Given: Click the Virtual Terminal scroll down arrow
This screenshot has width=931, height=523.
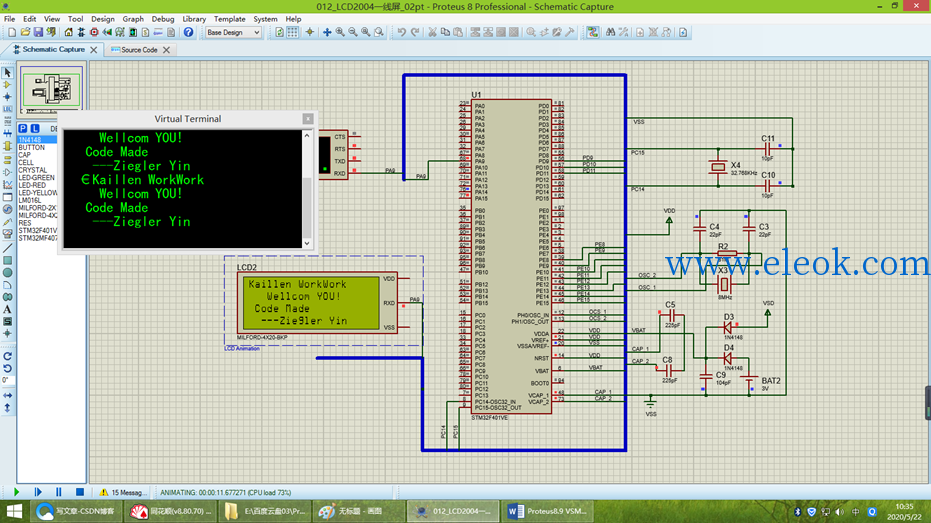Looking at the screenshot, I should 307,243.
